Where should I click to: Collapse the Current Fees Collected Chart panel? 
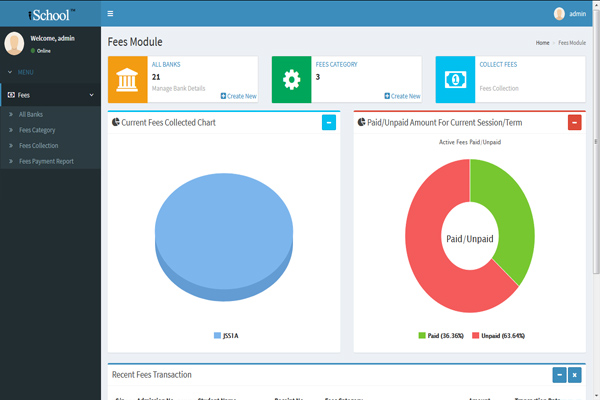[x=328, y=123]
